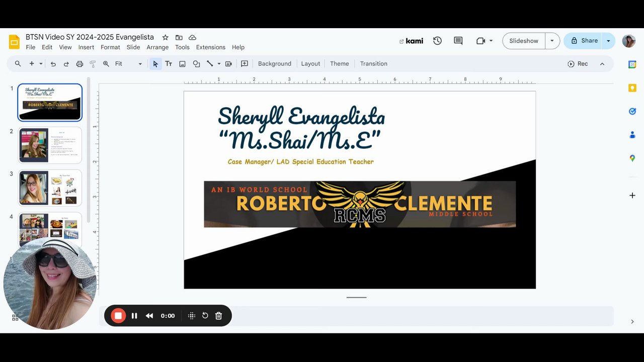Expand the line type dropdown arrow
The width and height of the screenshot is (644, 362).
pos(219,64)
